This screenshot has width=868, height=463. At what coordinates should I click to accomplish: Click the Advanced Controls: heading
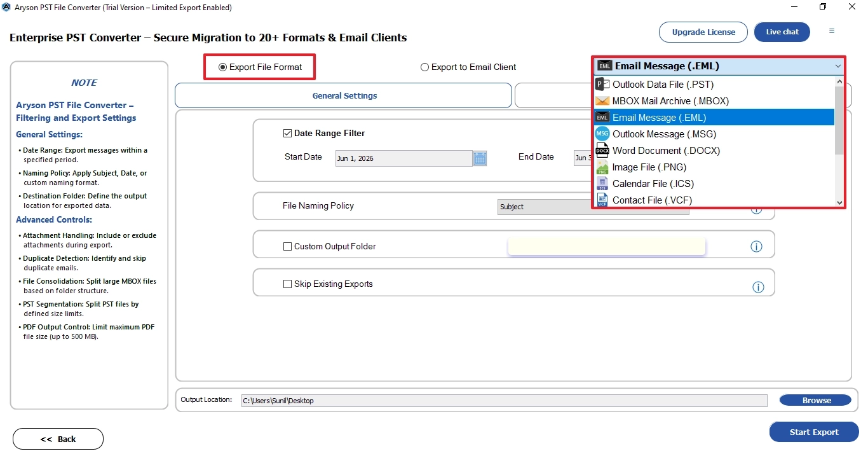[54, 219]
